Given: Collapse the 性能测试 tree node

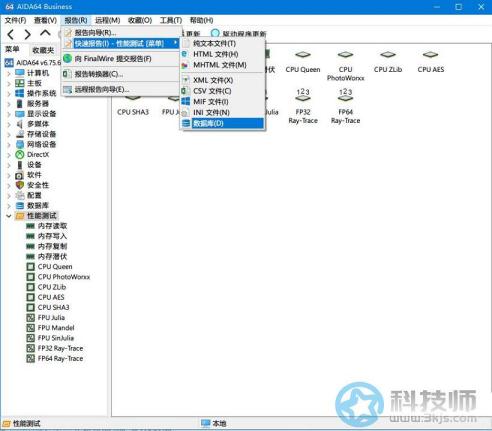Looking at the screenshot, I should tap(9, 216).
